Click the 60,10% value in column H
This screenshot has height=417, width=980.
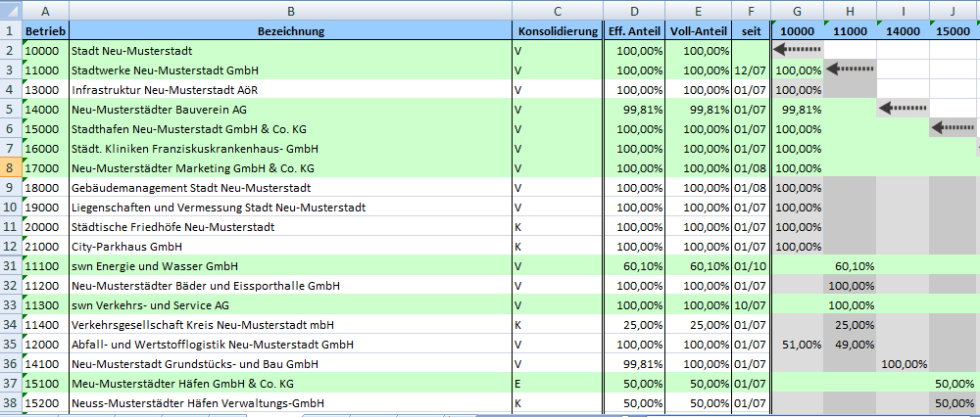(850, 266)
